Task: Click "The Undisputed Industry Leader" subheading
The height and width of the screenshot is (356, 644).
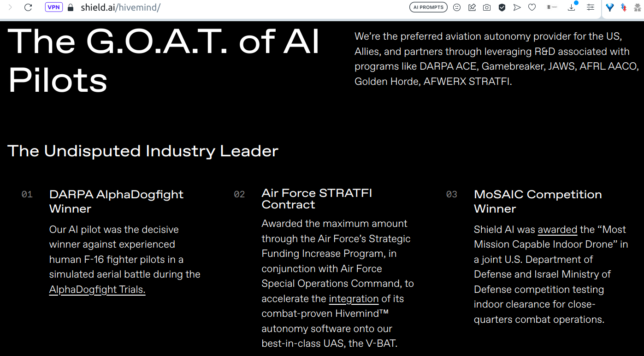Action: click(x=143, y=151)
